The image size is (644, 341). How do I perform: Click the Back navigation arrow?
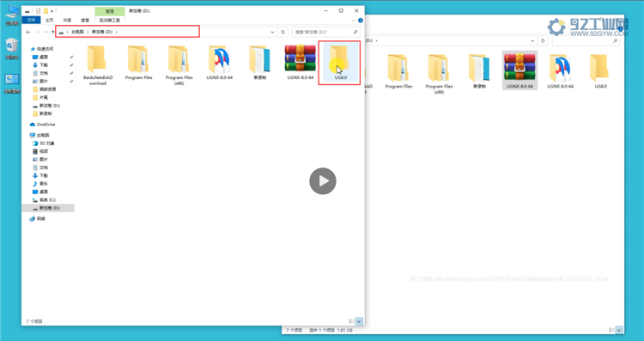tap(28, 32)
